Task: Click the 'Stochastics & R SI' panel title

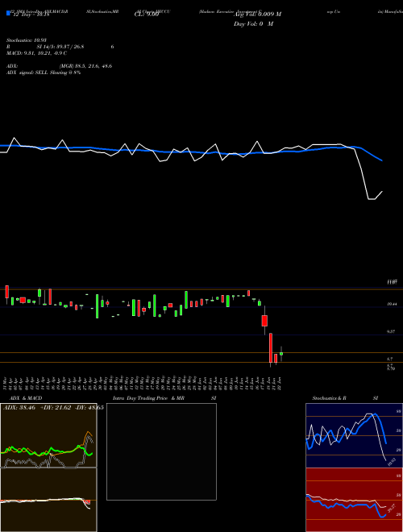Action: 345,398
